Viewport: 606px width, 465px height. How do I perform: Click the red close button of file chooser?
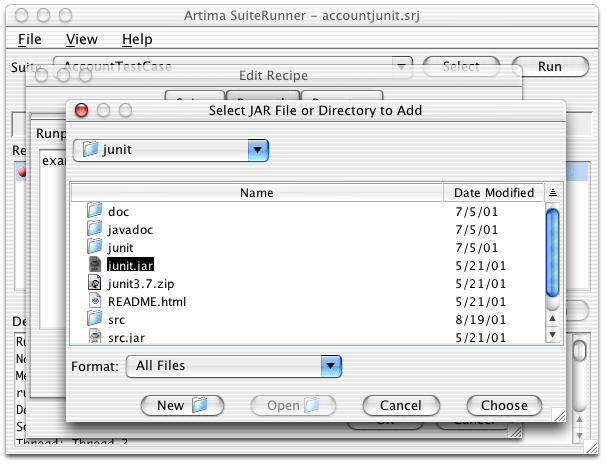point(82,111)
